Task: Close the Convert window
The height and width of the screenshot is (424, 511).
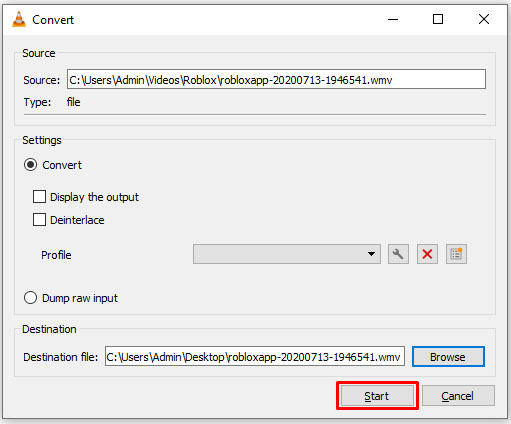Action: pos(484,19)
